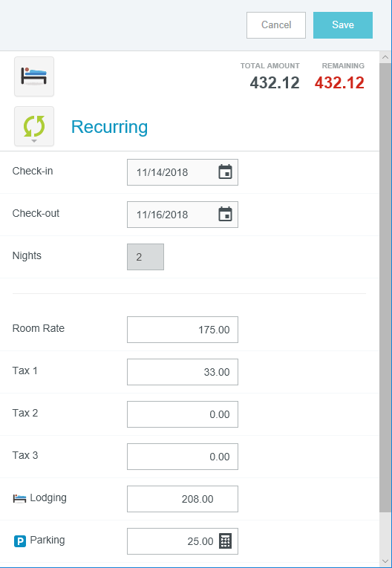The width and height of the screenshot is (392, 568).
Task: Click the Lodging amount field showing 208.00
Action: (183, 499)
